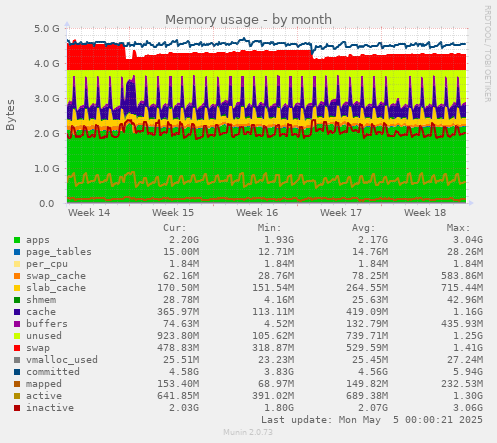Click swap_cache max value 583.86M
This screenshot has height=443, width=497.
click(462, 276)
